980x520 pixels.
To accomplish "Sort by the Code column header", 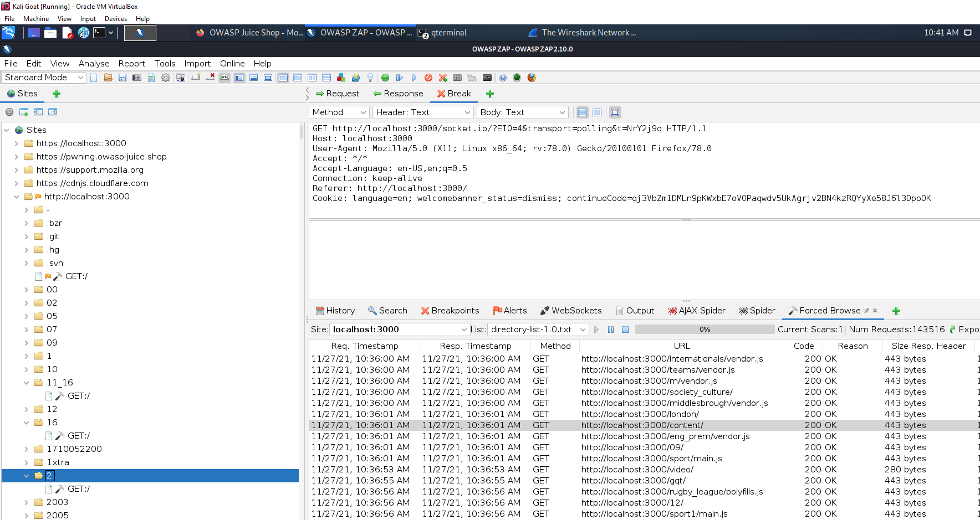I will coord(803,346).
